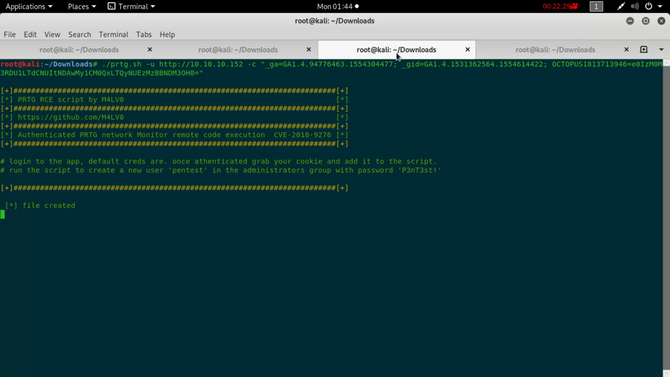The image size is (670, 377).
Task: Click the volume speaker icon
Action: pos(635,6)
